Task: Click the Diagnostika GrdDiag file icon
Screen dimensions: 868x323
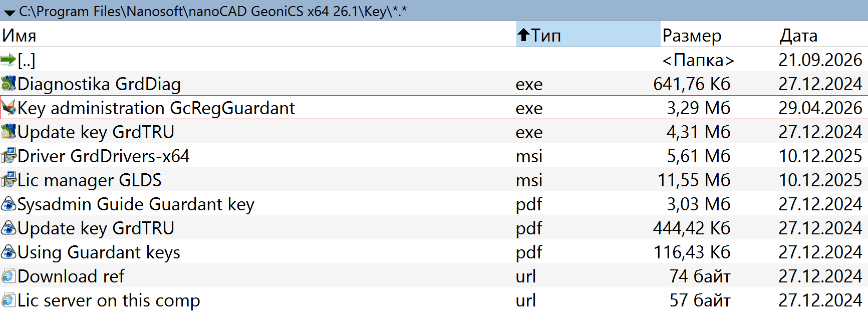Action: [x=9, y=84]
